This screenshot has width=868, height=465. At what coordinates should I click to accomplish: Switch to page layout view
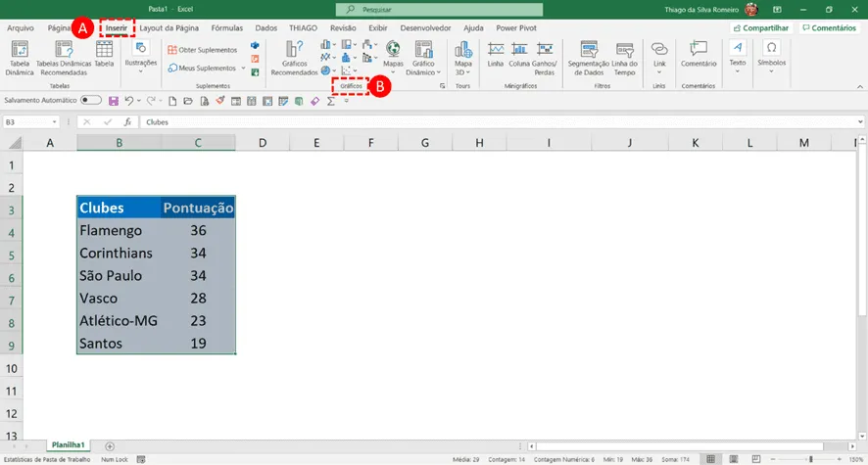coord(734,459)
